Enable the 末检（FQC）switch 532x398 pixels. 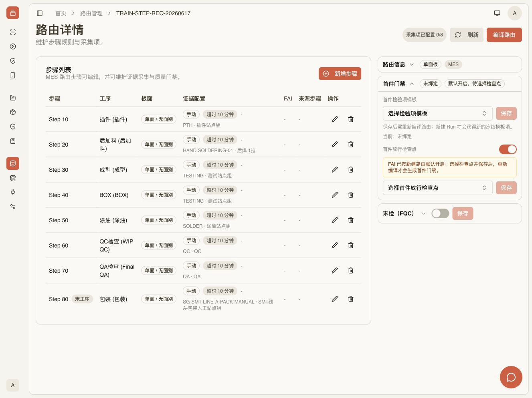tap(440, 213)
